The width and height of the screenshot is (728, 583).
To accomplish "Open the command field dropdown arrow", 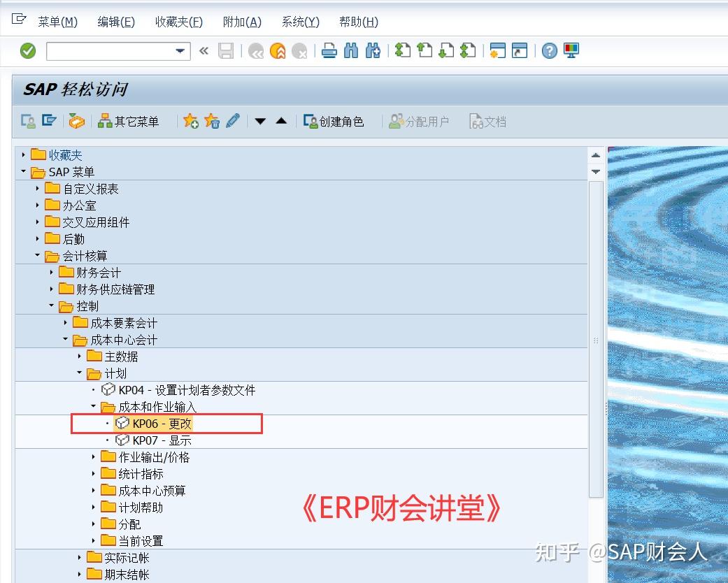I will coord(179,50).
